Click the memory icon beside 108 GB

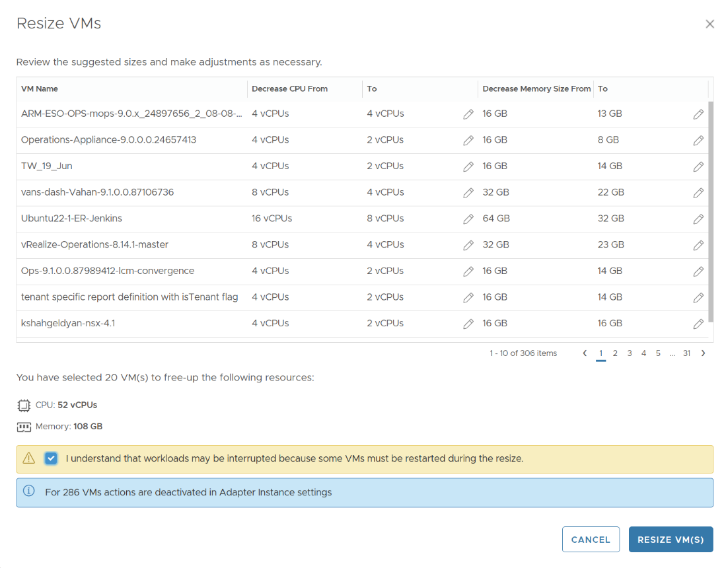tap(24, 426)
